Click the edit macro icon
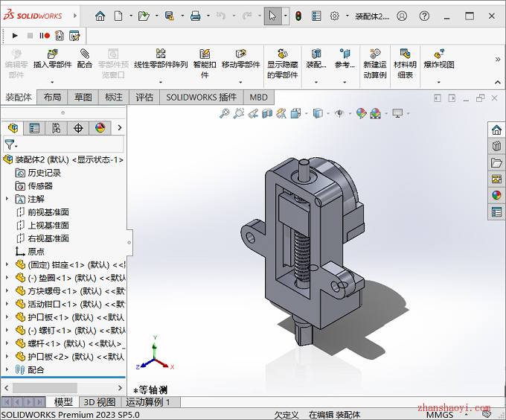506x420 pixels. pos(74,36)
